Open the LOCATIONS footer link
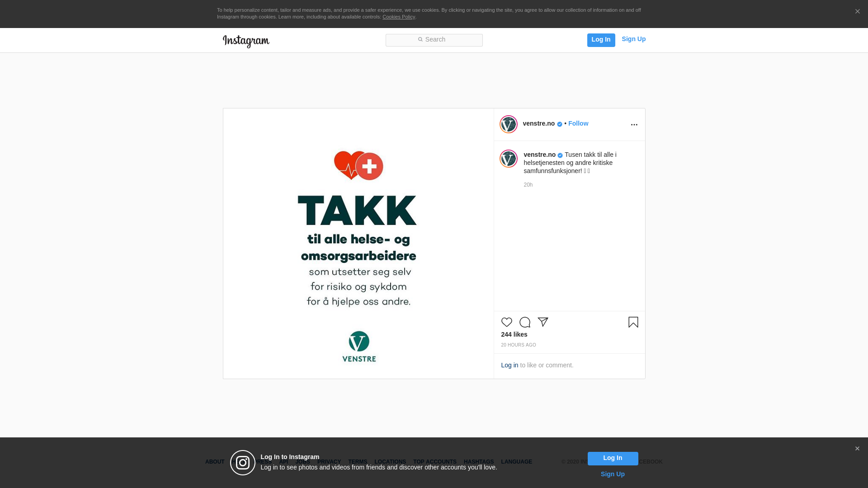The width and height of the screenshot is (868, 488). [390, 462]
